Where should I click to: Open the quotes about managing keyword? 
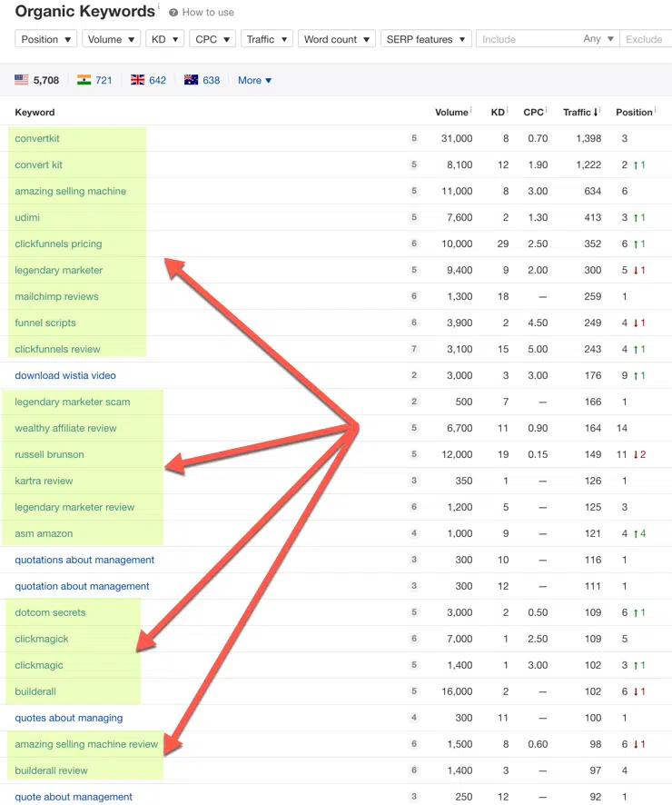[x=69, y=718]
